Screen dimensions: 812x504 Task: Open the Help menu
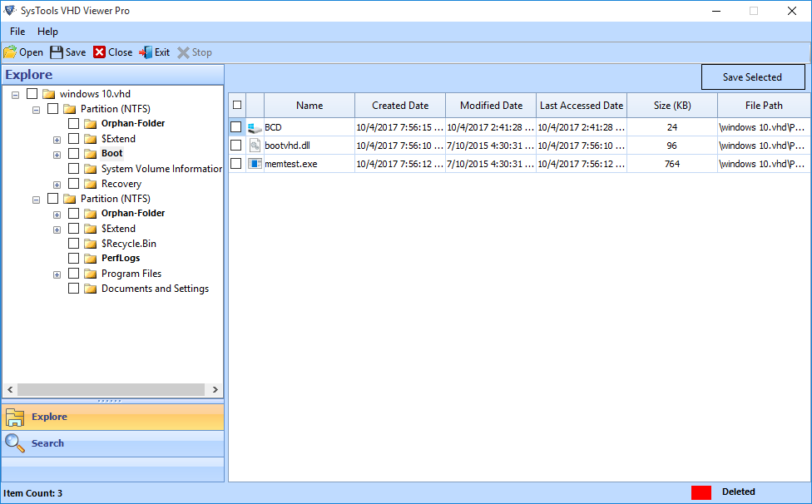coord(47,31)
